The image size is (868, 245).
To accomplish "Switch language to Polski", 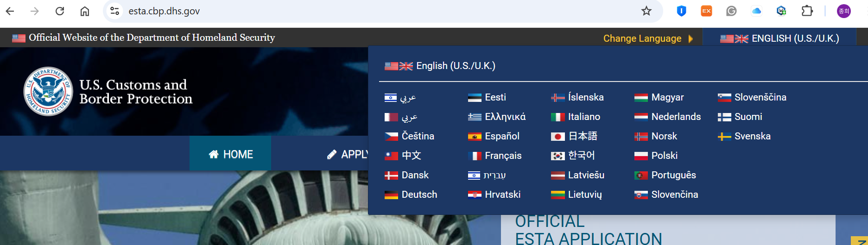I will tap(656, 156).
